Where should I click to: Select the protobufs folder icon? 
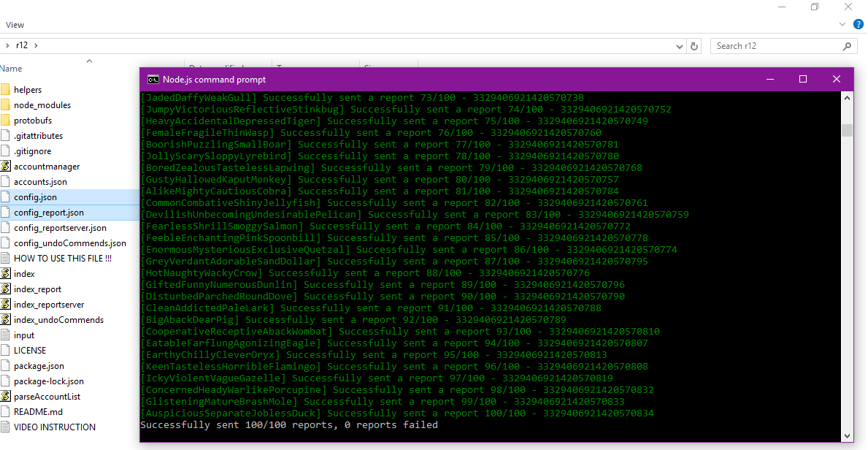click(x=6, y=121)
